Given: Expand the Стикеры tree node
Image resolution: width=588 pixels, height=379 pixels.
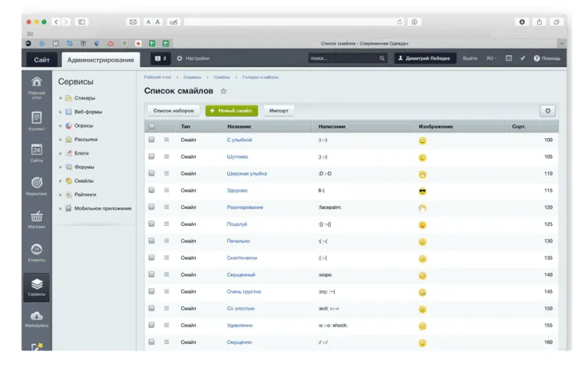Looking at the screenshot, I should click(x=60, y=98).
